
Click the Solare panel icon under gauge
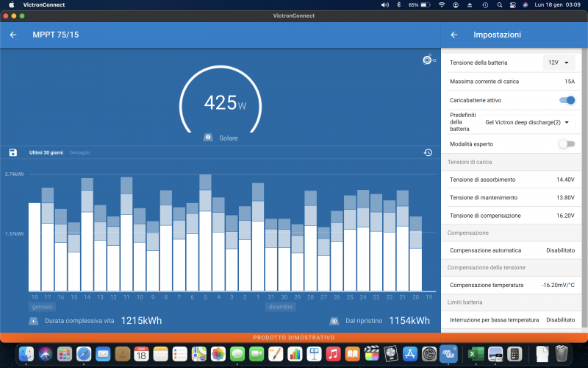[208, 138]
